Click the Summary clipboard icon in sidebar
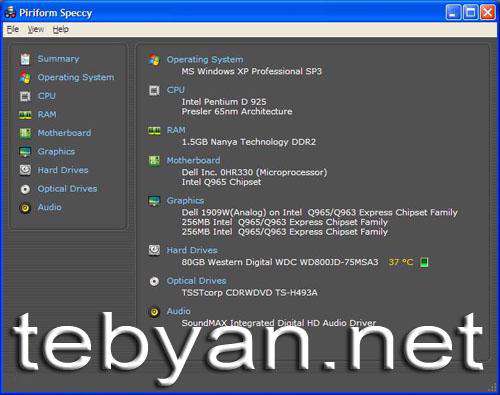The image size is (500, 395). tap(25, 59)
